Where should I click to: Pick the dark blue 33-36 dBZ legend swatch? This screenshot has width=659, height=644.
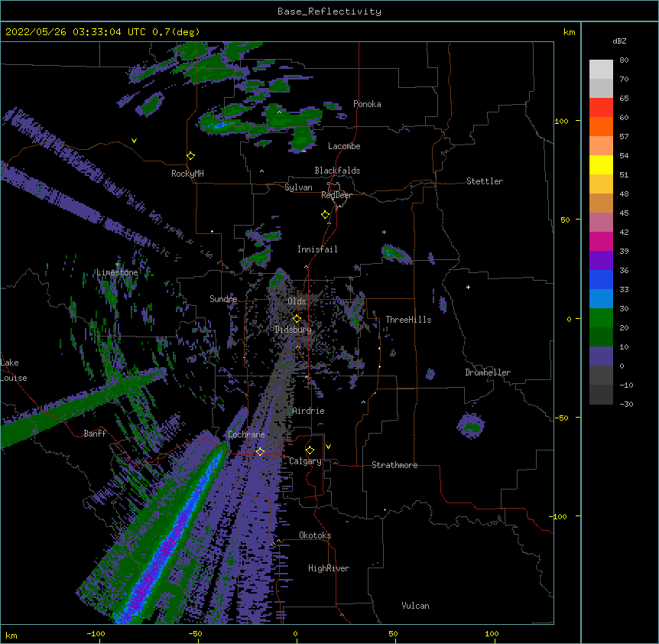click(601, 279)
